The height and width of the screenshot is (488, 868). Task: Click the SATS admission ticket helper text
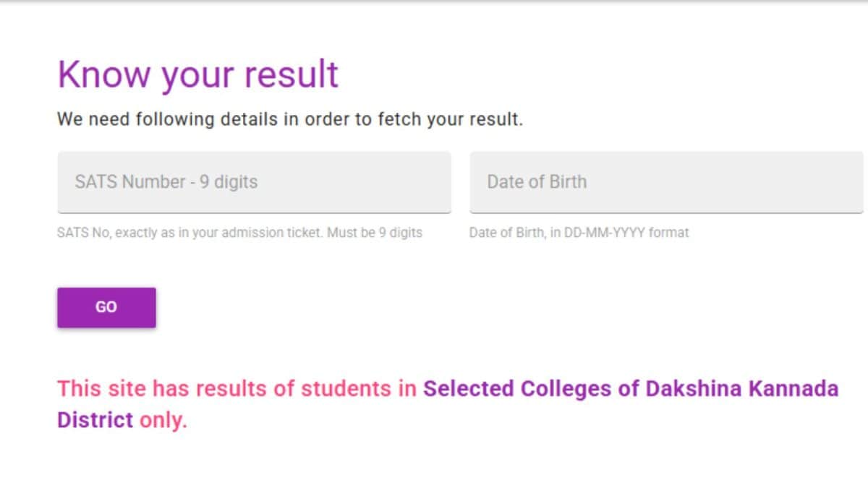[239, 232]
